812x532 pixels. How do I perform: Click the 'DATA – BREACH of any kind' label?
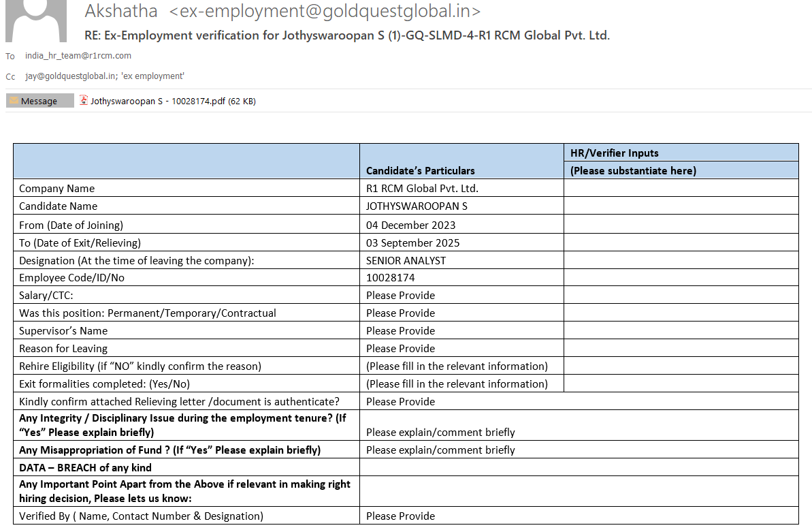point(86,468)
